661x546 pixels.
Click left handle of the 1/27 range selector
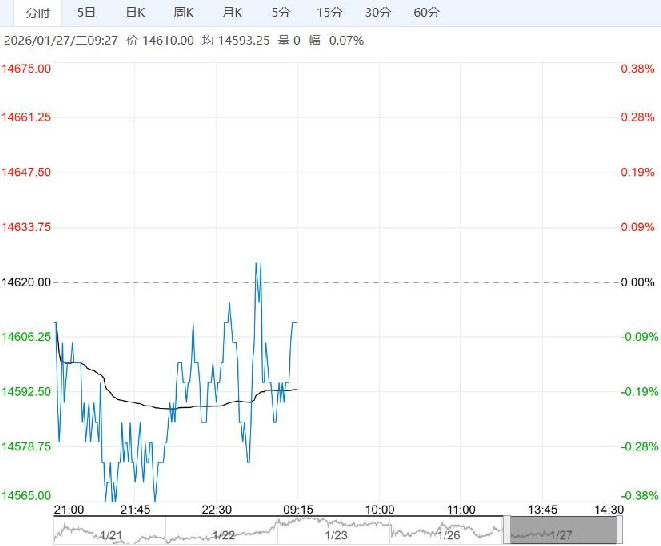pos(506,530)
